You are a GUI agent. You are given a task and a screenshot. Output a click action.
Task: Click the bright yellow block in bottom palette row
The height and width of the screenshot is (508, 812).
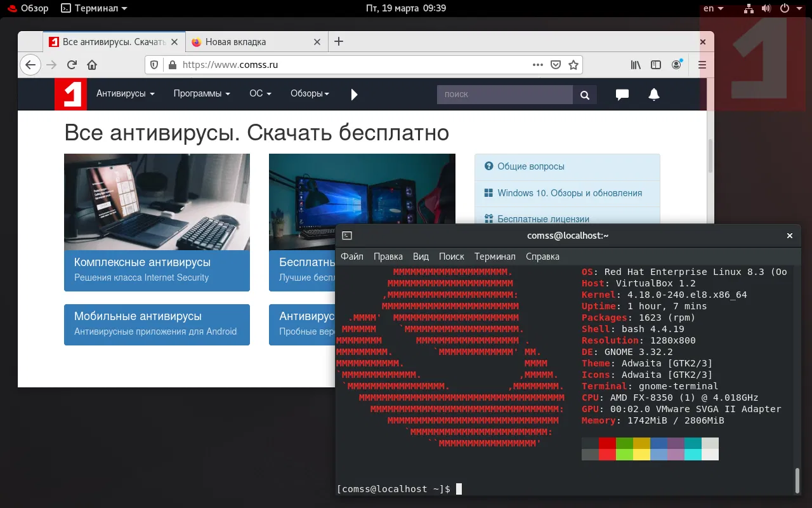point(641,454)
